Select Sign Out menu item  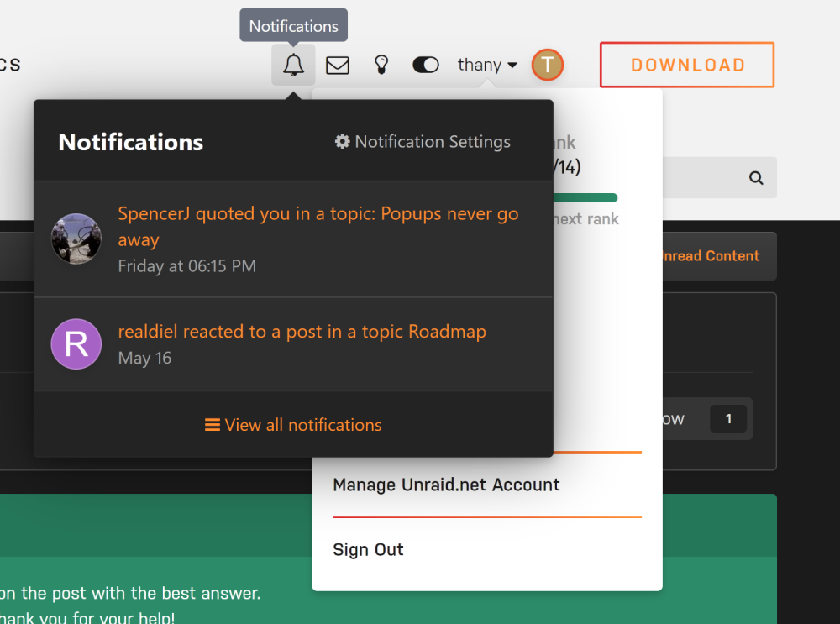368,549
